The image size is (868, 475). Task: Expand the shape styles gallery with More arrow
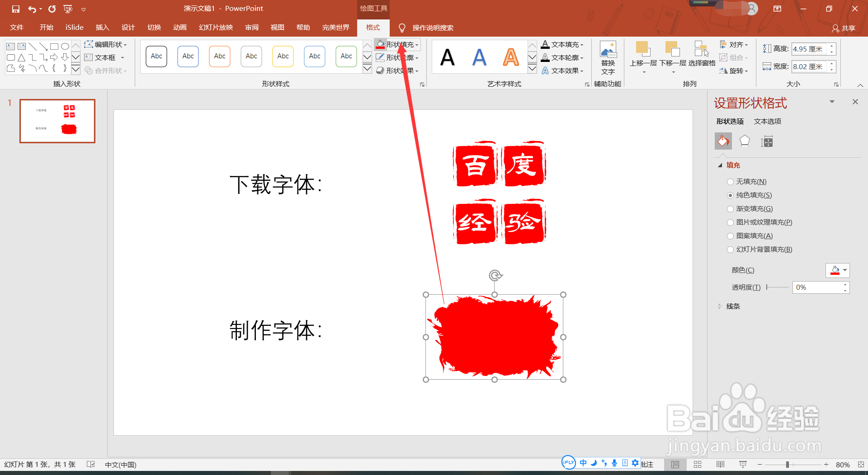coord(367,69)
